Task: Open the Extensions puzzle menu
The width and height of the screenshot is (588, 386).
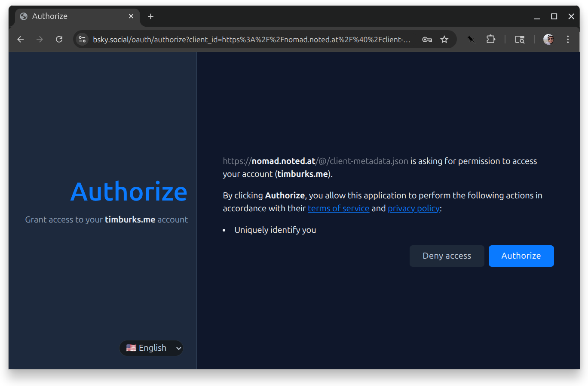Action: tap(491, 40)
